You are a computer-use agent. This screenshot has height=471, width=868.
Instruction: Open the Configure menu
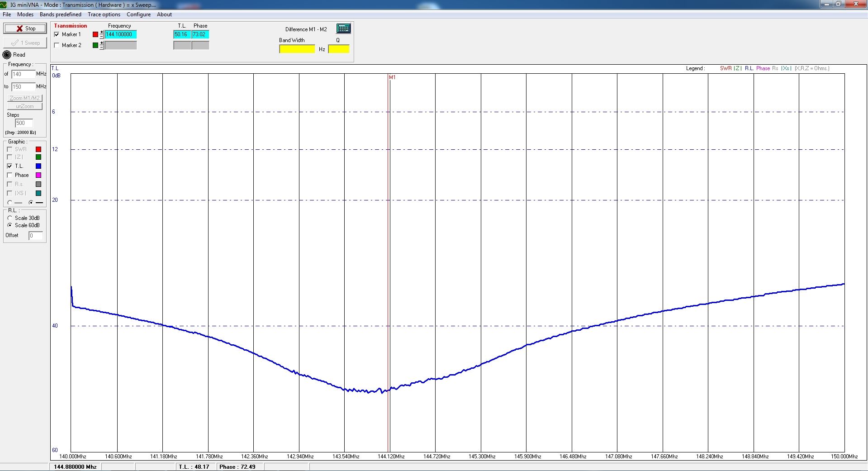tap(138, 14)
